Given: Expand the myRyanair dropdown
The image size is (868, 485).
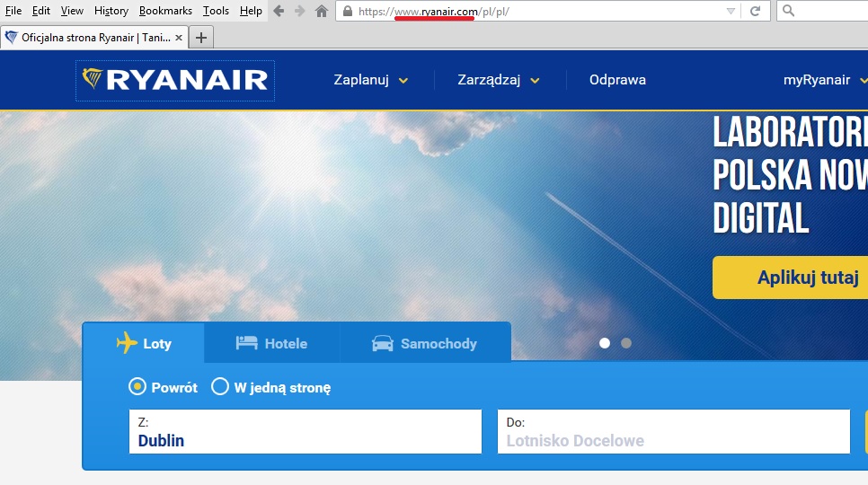Looking at the screenshot, I should click(x=825, y=80).
